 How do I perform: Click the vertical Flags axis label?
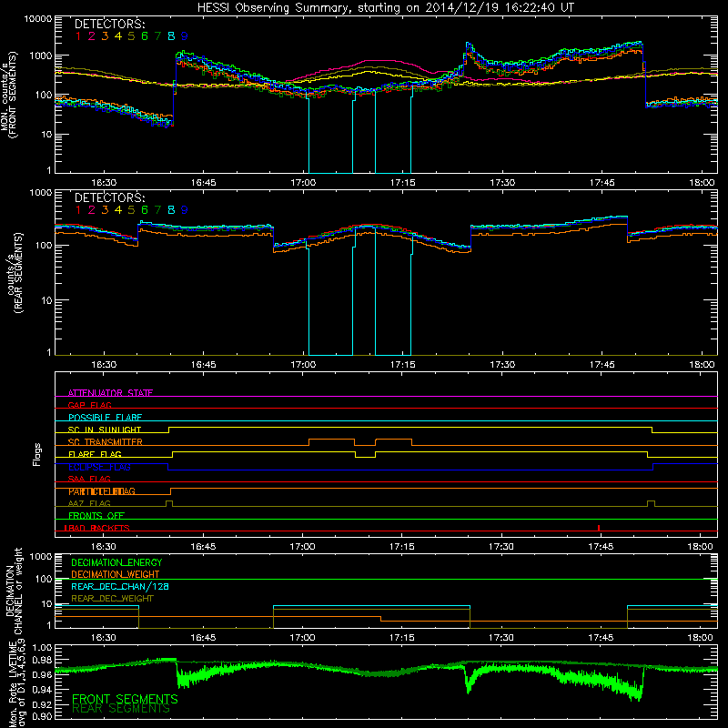pyautogui.click(x=37, y=454)
